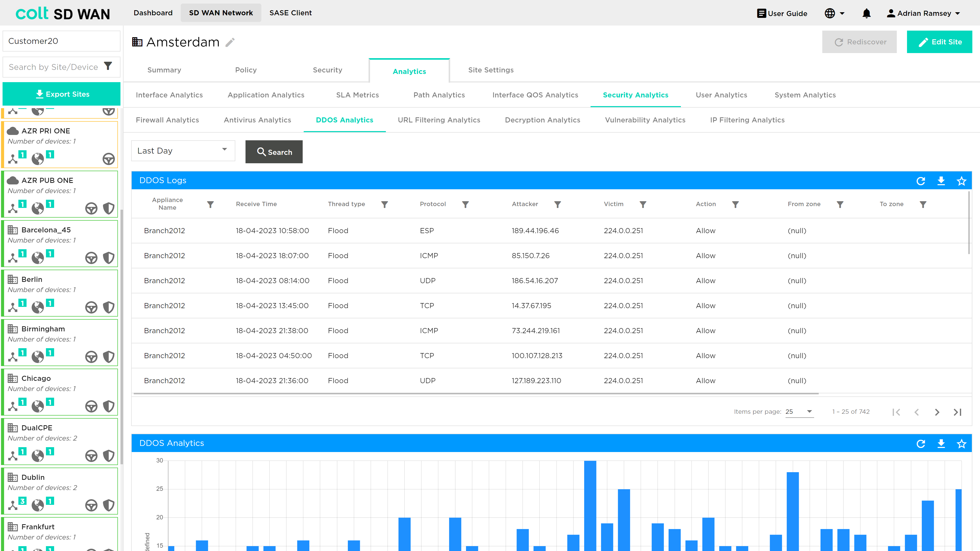Open the language globe selector
The image size is (980, 551).
point(834,13)
